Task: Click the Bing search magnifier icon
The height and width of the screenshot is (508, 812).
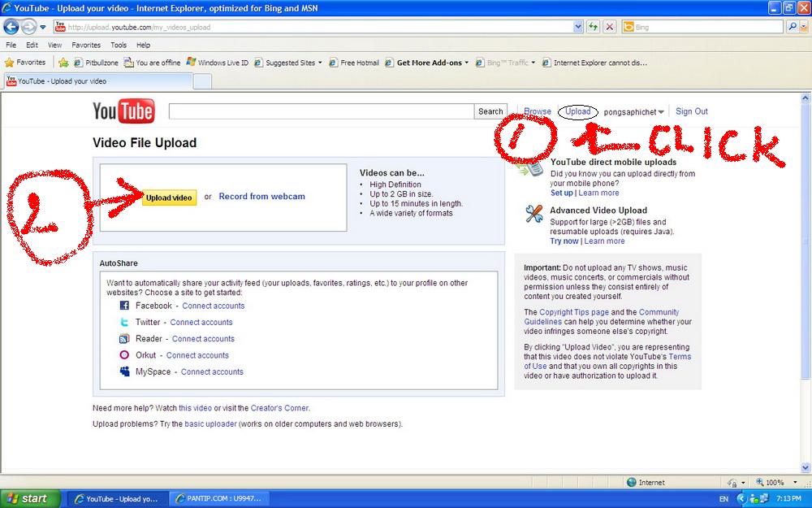Action: point(791,27)
